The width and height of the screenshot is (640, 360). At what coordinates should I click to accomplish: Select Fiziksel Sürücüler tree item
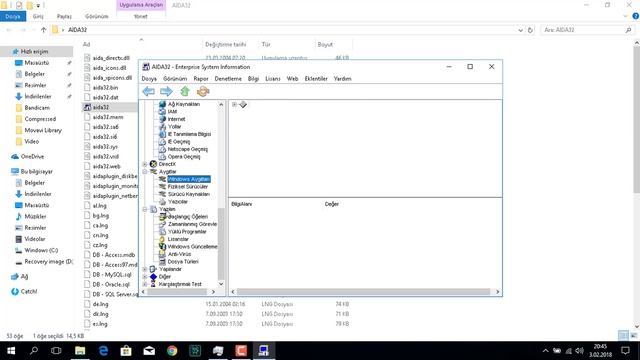pyautogui.click(x=188, y=187)
